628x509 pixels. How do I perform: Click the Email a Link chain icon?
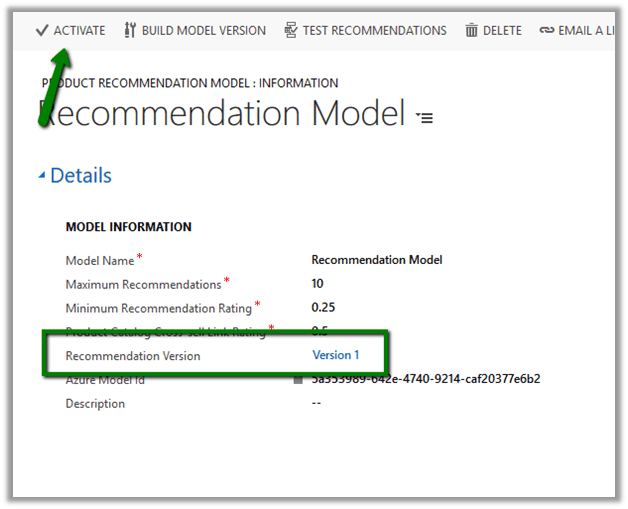click(546, 30)
